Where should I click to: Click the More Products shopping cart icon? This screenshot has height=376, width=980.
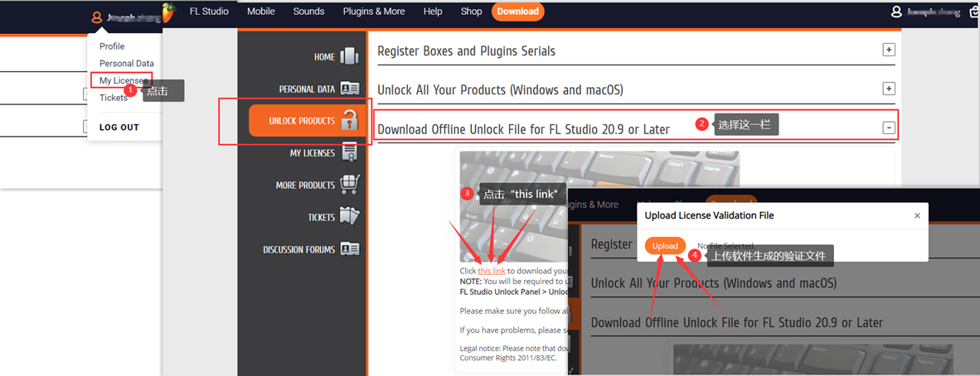[349, 185]
